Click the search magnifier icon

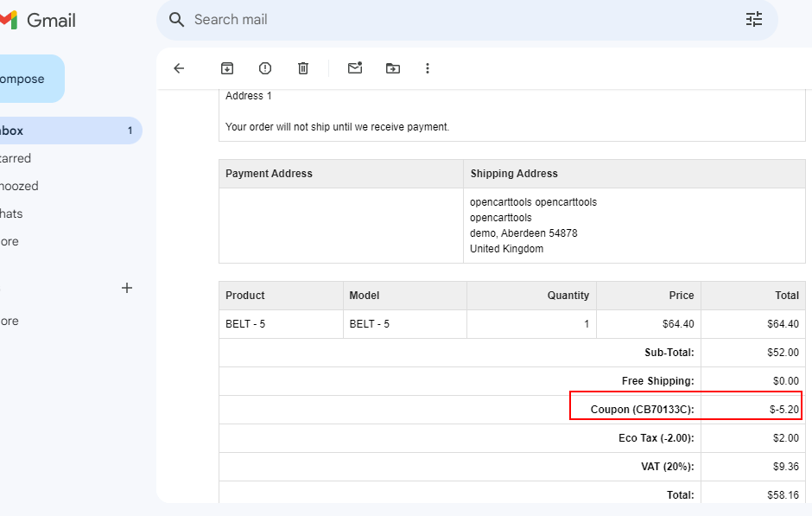177,20
